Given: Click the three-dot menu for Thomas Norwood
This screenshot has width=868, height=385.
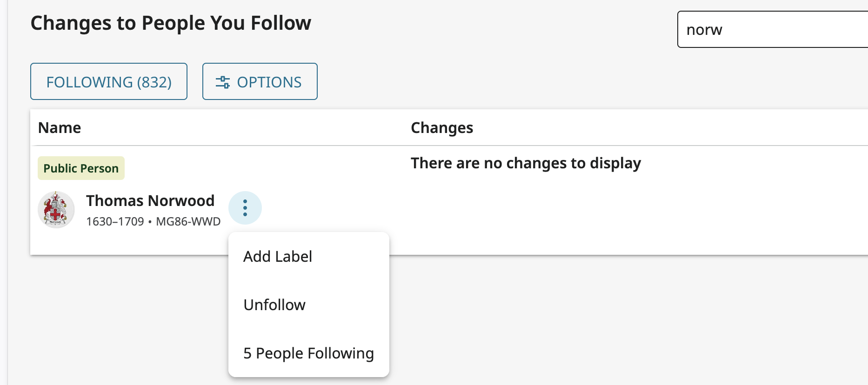Looking at the screenshot, I should tap(245, 208).
